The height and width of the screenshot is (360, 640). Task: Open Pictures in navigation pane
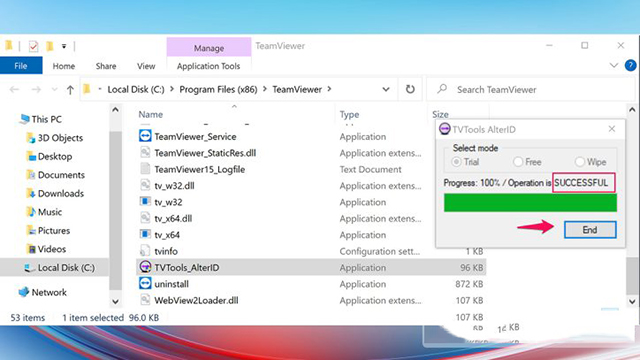pos(48,231)
